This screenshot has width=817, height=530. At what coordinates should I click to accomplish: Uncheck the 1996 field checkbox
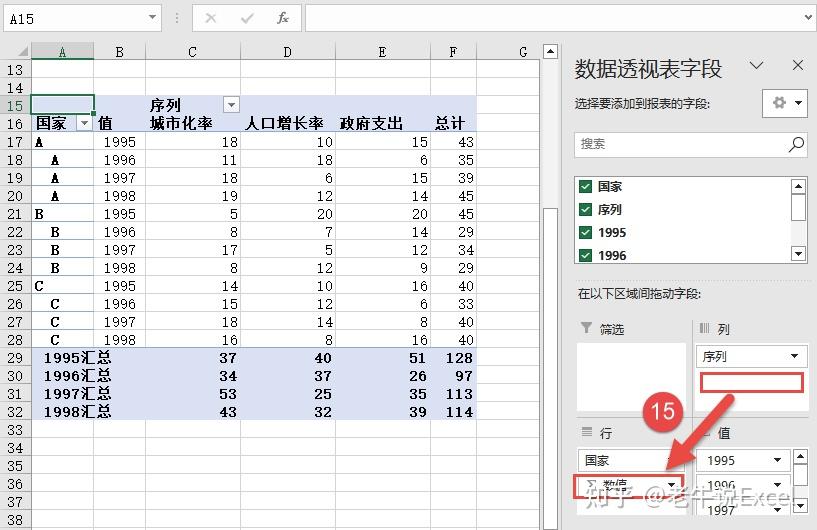point(586,255)
